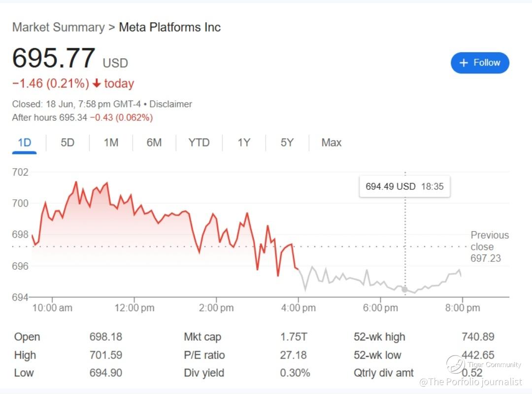This screenshot has width=532, height=394.
Task: Click the Previous close 697.23 label
Action: tap(489, 247)
